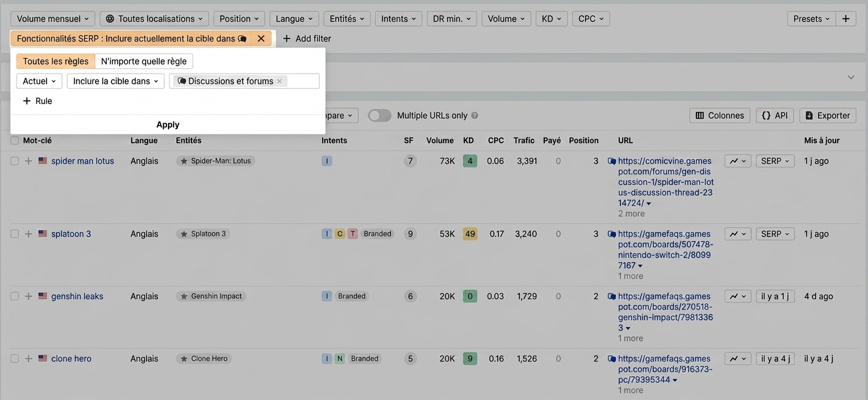Open the CPC filter dropdown
This screenshot has height=400, width=868.
coord(591,19)
